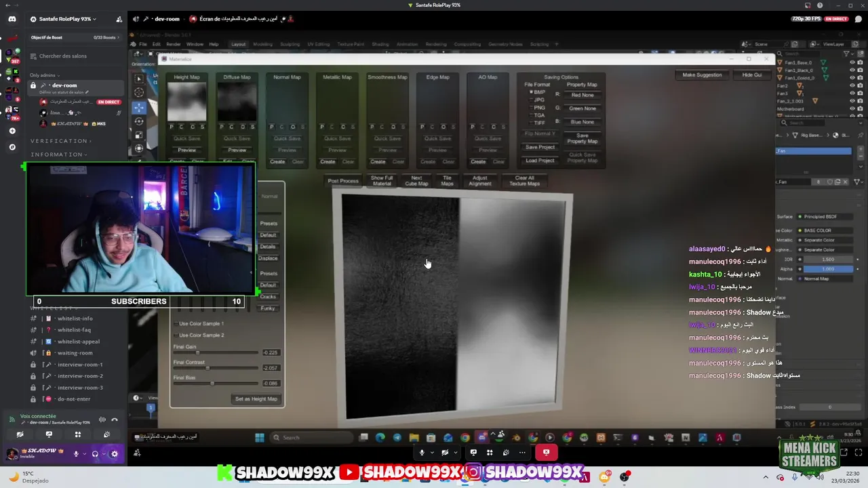Select TIFF file format radio button
Image resolution: width=868 pixels, height=488 pixels.
pos(531,123)
